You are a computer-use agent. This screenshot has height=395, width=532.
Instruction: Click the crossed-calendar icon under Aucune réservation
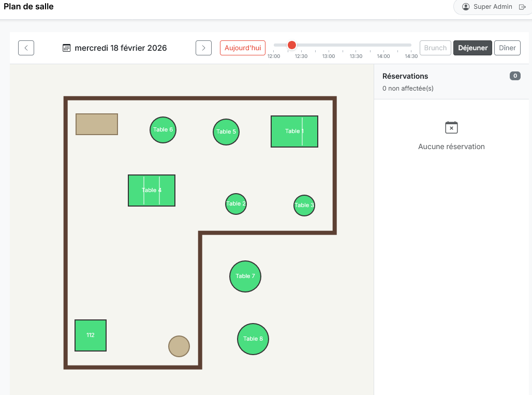[451, 127]
